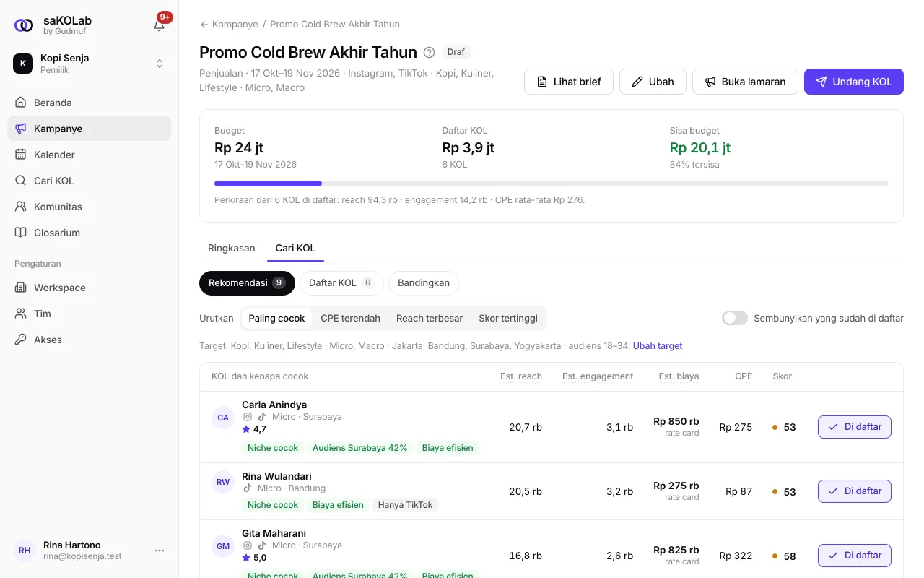Open the Daftar KOL pill
The width and height of the screenshot is (924, 578).
click(341, 283)
